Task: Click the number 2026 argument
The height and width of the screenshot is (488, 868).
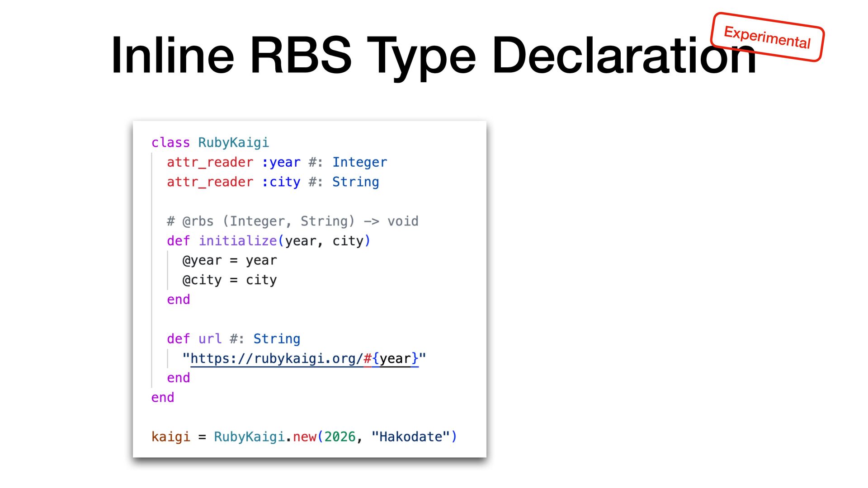Action: coord(340,437)
